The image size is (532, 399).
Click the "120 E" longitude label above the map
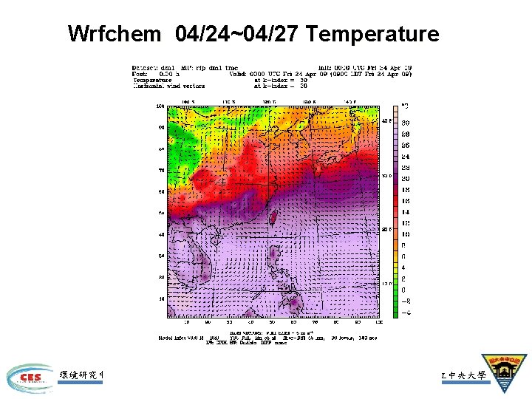(x=269, y=102)
